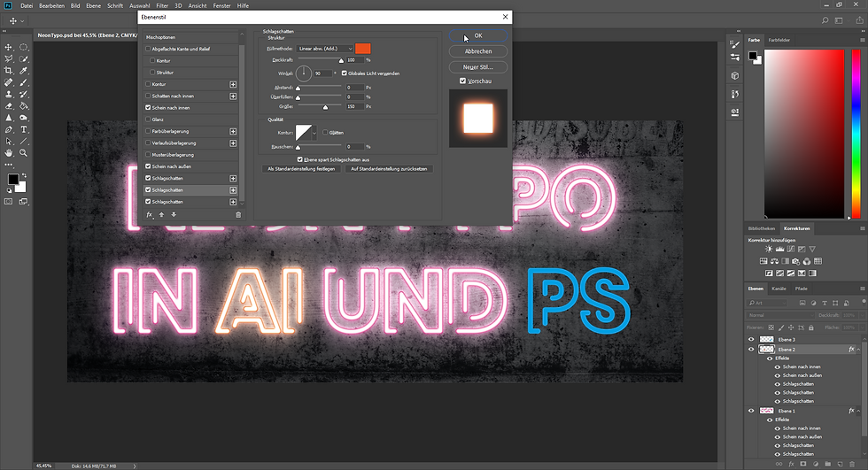Select the Line tool
Image resolution: width=868 pixels, height=470 pixels.
24,142
